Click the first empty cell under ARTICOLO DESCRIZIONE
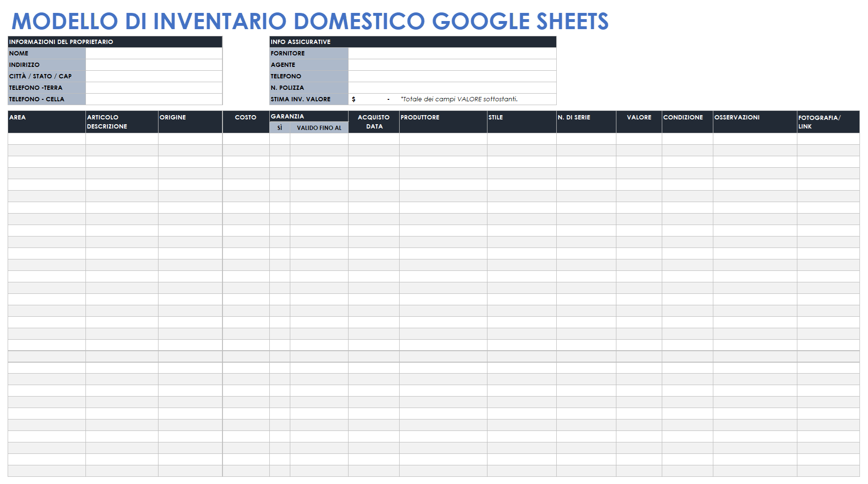Screen dimensions: 868x484 (122, 139)
